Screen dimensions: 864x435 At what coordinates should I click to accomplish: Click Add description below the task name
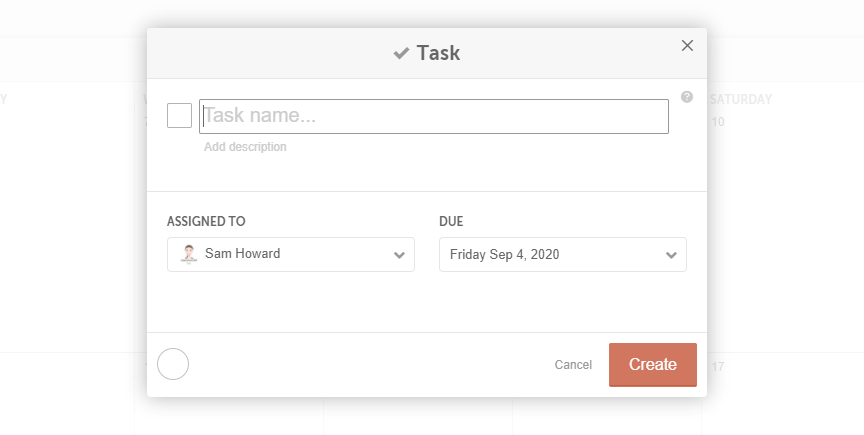(x=245, y=147)
